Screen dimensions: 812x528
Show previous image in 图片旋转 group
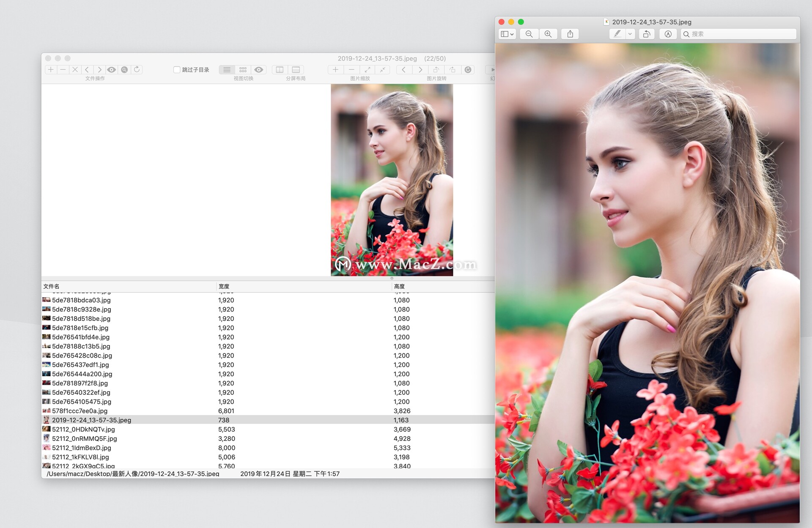(x=404, y=69)
